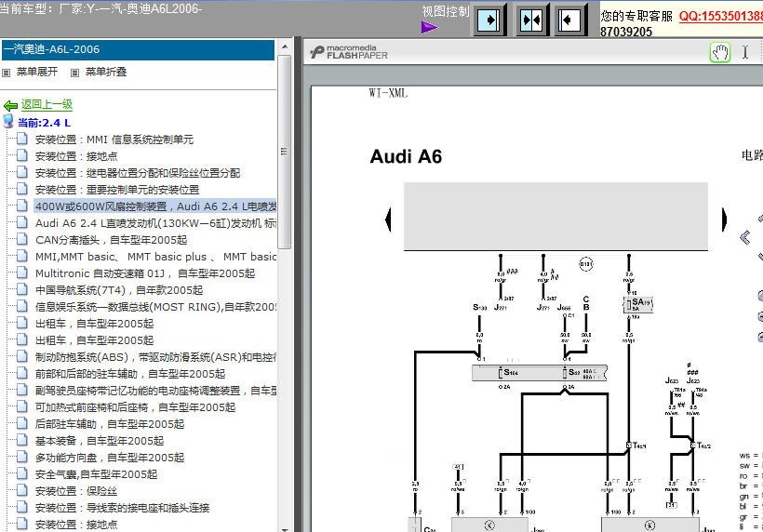Click the view control right-arrow panel button
763x532 pixels.
[489, 20]
